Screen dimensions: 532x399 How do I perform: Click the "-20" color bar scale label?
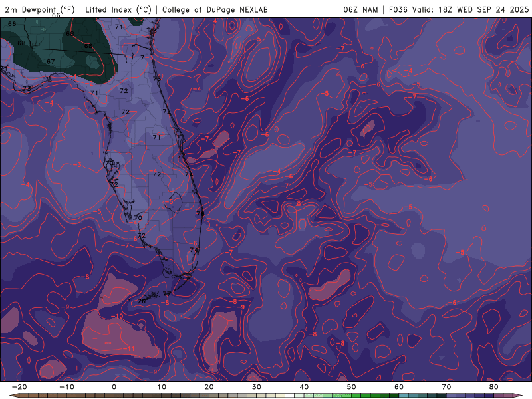click(19, 387)
